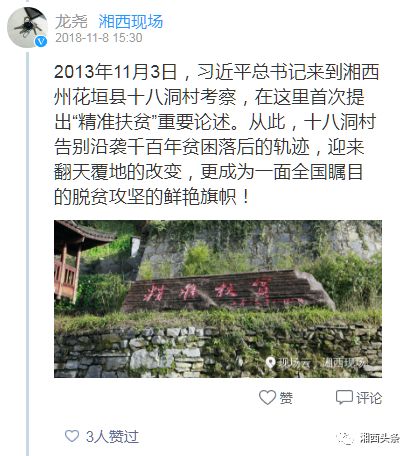Open the 3人赞过 likes list
Screen dimensions: 412x456
[x=112, y=436]
